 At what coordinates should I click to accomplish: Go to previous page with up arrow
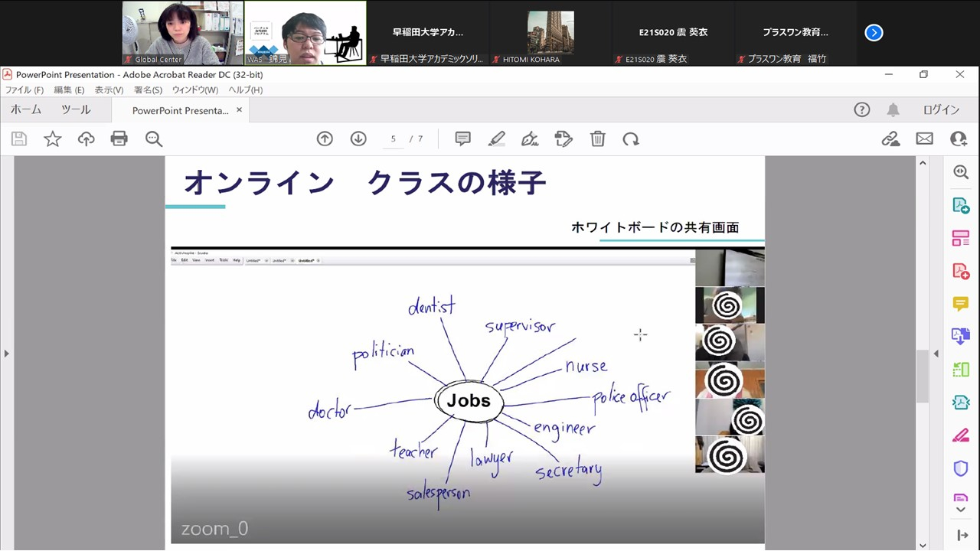[x=325, y=139]
